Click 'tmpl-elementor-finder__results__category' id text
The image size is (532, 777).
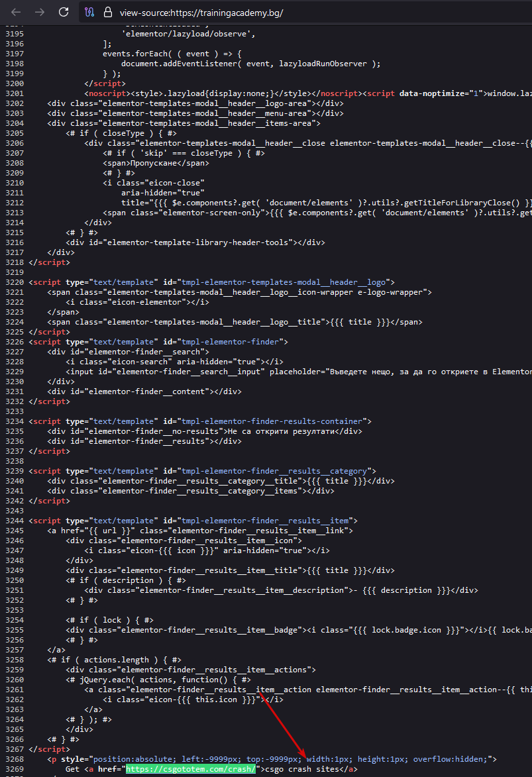[x=274, y=471]
